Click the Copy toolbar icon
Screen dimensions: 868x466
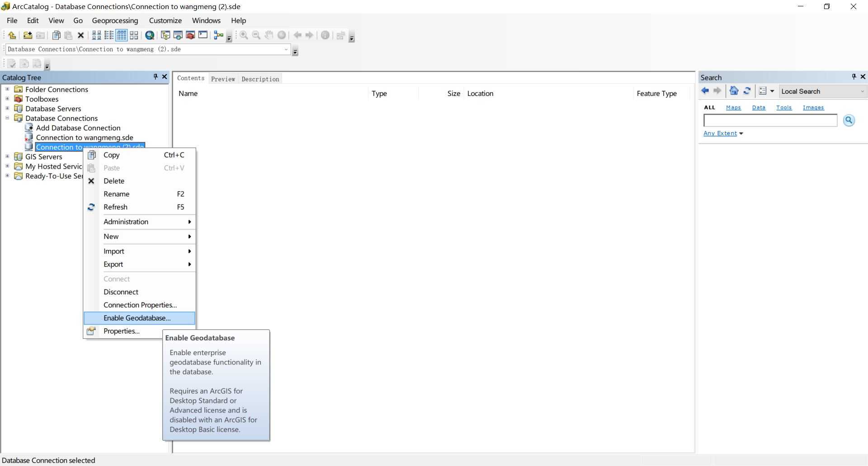pos(56,35)
